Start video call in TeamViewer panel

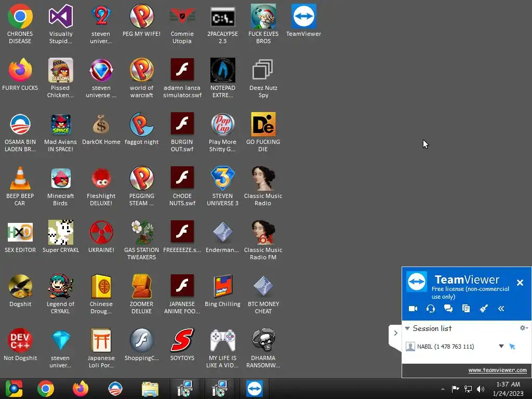coord(413,309)
